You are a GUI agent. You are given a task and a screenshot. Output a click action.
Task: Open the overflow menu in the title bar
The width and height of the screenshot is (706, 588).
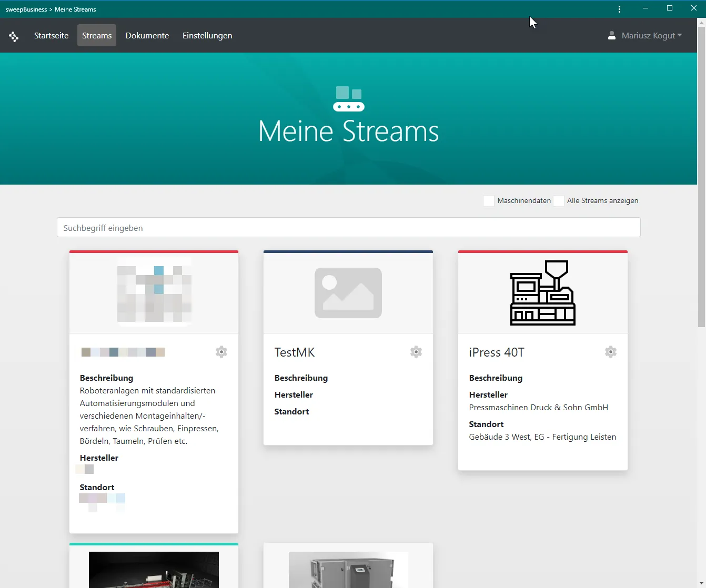[x=619, y=9]
